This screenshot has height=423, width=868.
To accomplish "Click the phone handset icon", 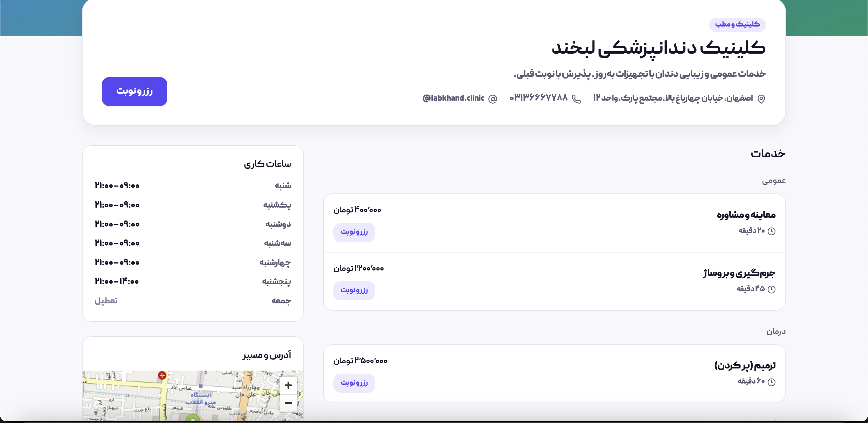I will (576, 99).
